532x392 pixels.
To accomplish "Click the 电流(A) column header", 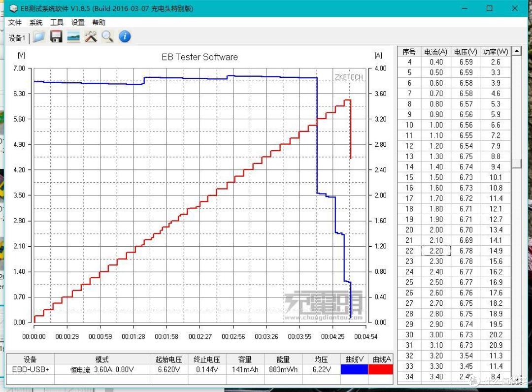I will click(x=435, y=52).
